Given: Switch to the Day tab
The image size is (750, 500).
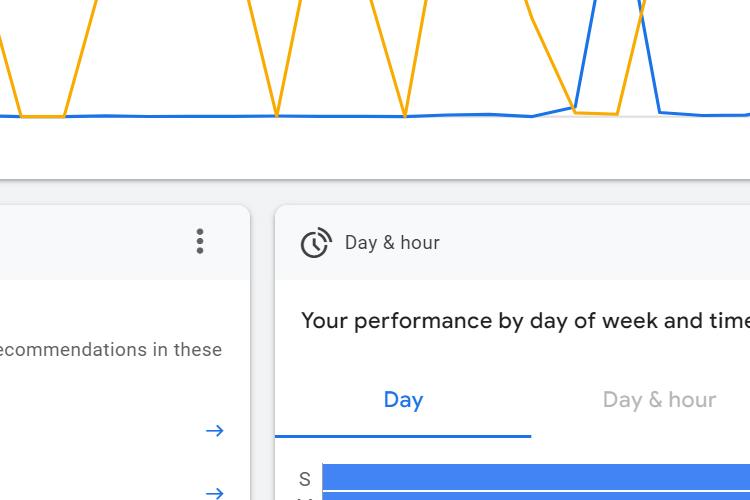Looking at the screenshot, I should 403,400.
